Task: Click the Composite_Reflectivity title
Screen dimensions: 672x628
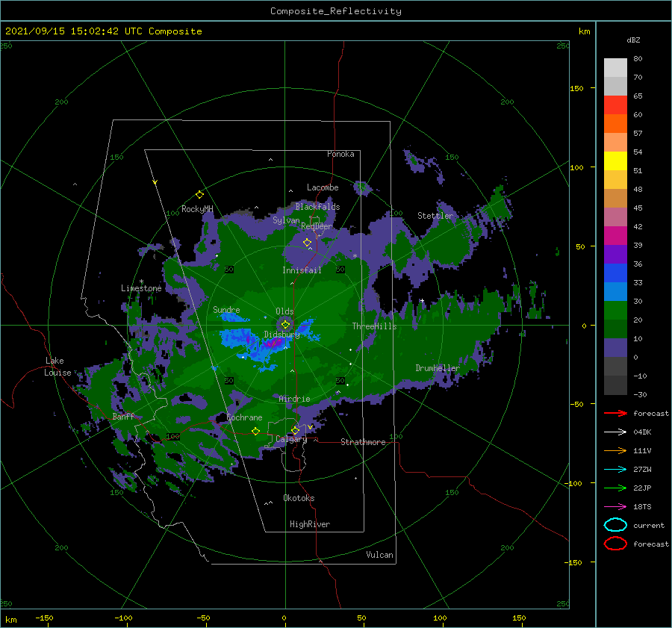Action: tap(336, 11)
